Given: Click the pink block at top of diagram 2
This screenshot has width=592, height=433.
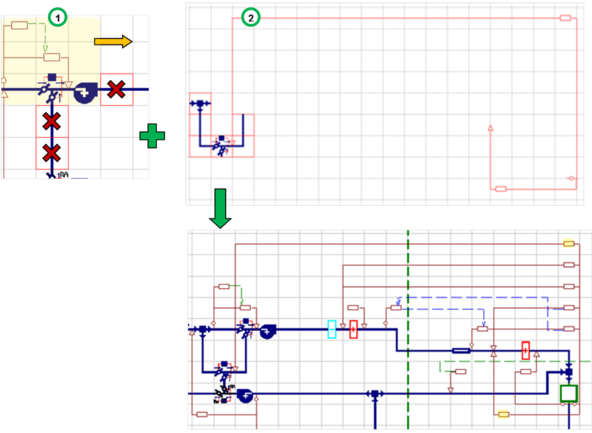Looking at the screenshot, I should point(565,18).
